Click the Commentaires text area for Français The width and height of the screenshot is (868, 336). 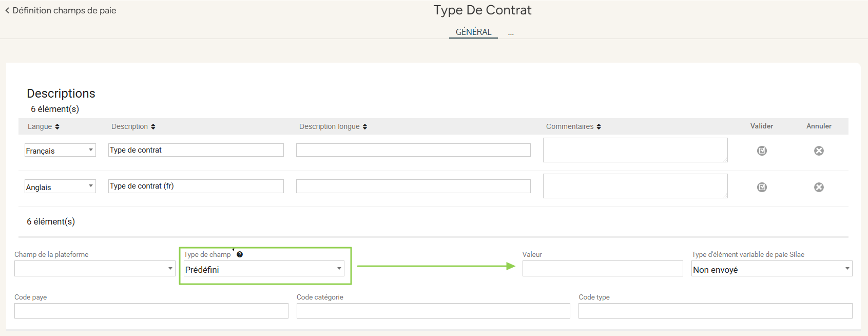635,150
